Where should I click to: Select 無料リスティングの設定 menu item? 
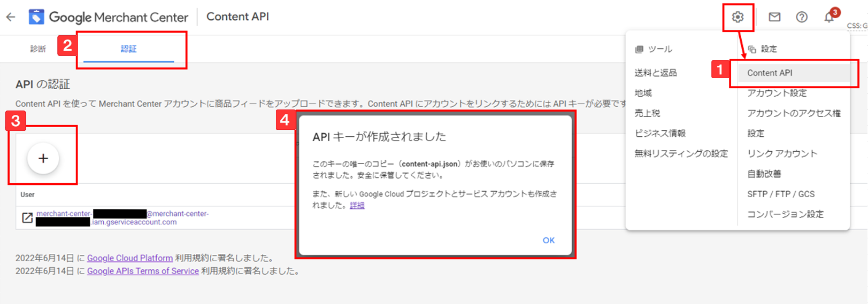(681, 154)
